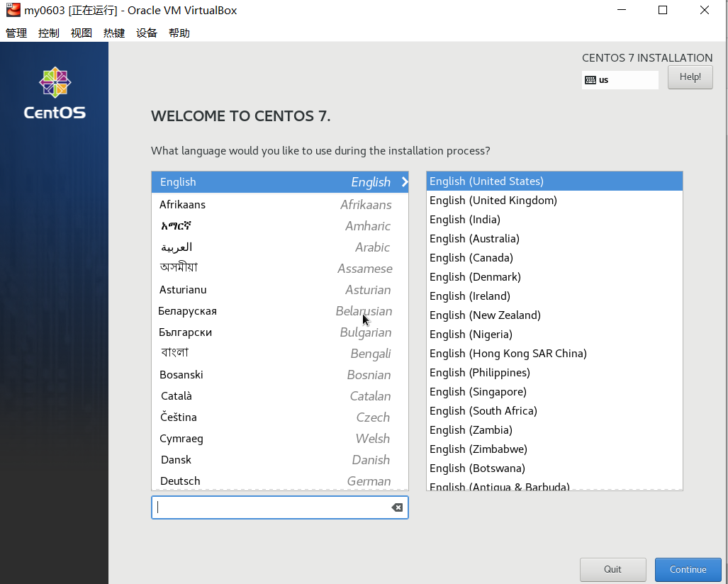
Task: Clear the search box with backspace icon
Action: pyautogui.click(x=397, y=507)
